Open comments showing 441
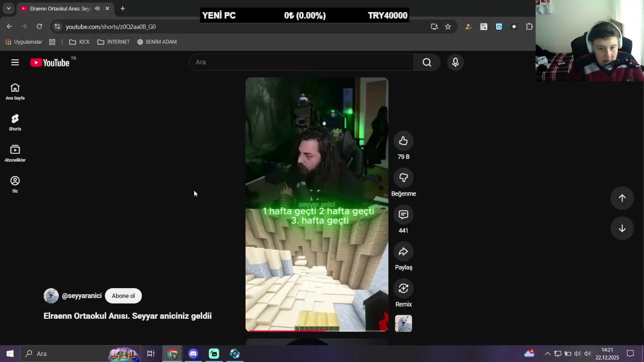The image size is (644, 362). (404, 215)
